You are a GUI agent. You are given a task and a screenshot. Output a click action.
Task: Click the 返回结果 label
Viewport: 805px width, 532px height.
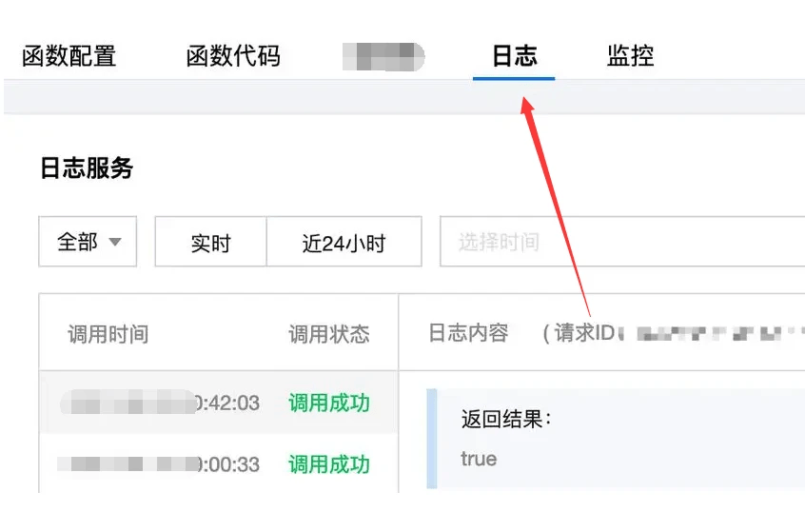pos(506,419)
